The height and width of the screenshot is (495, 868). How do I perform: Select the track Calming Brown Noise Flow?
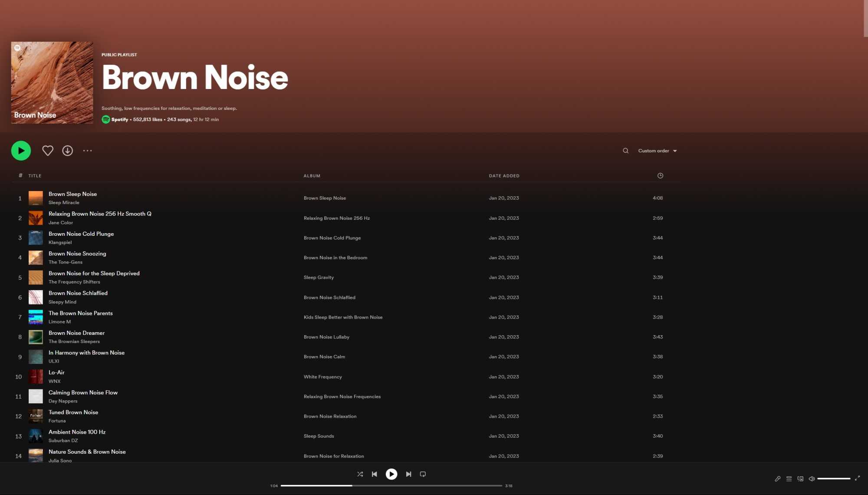[x=83, y=393]
